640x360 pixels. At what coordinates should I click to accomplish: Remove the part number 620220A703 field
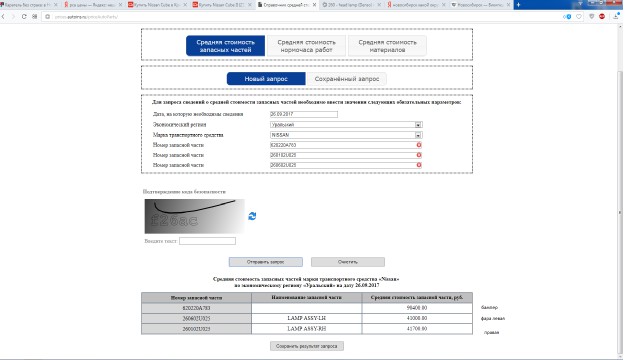pos(419,145)
